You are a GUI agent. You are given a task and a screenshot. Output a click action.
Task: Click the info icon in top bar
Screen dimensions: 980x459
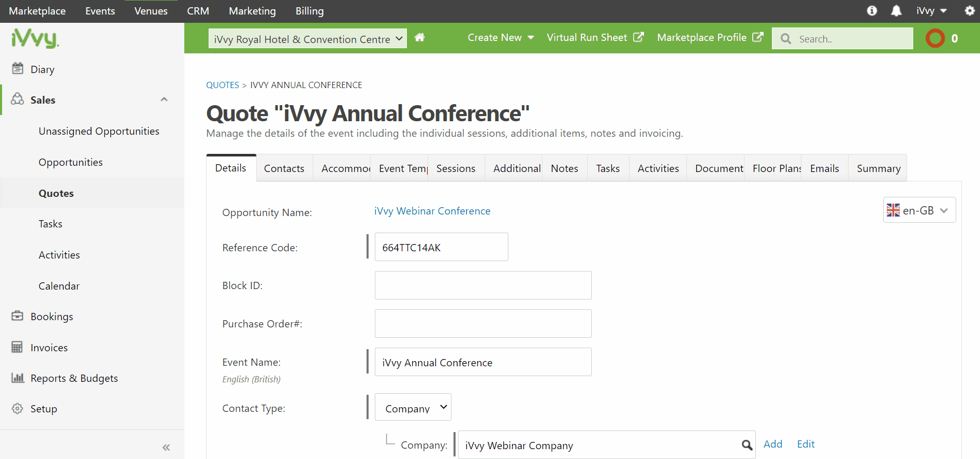(872, 11)
